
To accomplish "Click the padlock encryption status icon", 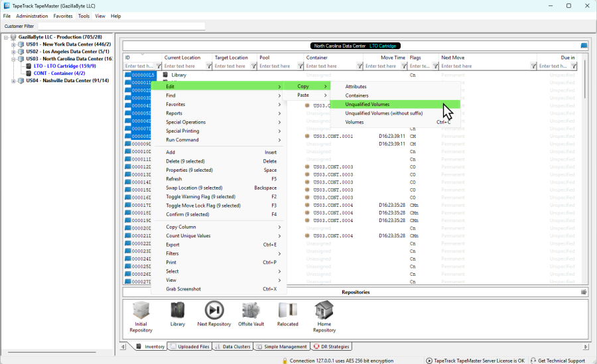I will coord(285,361).
